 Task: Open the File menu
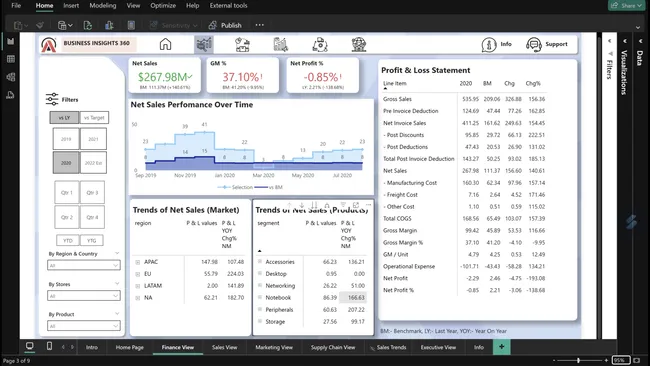tap(16, 5)
